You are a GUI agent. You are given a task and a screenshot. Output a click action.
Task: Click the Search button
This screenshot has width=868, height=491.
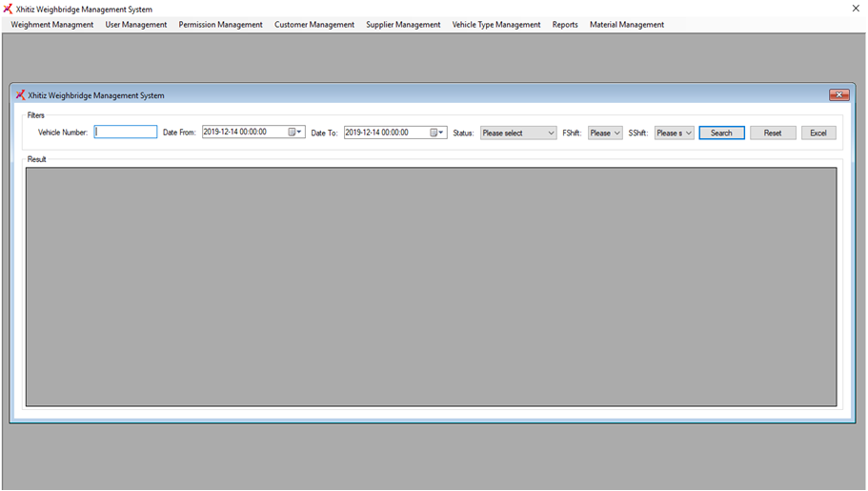[x=721, y=133]
